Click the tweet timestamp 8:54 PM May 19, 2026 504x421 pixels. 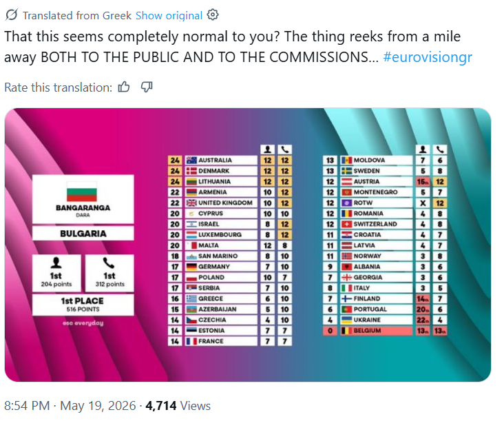tap(70, 406)
